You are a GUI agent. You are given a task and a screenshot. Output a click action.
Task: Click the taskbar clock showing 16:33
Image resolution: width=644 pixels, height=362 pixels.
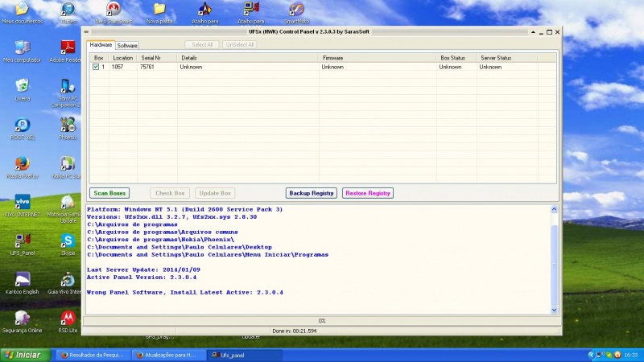tap(631, 355)
